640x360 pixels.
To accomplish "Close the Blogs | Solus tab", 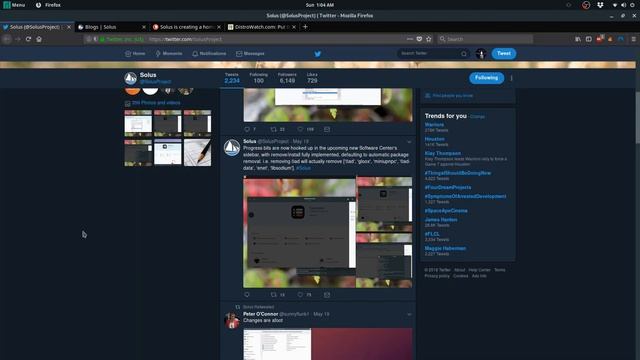I will pos(144,27).
